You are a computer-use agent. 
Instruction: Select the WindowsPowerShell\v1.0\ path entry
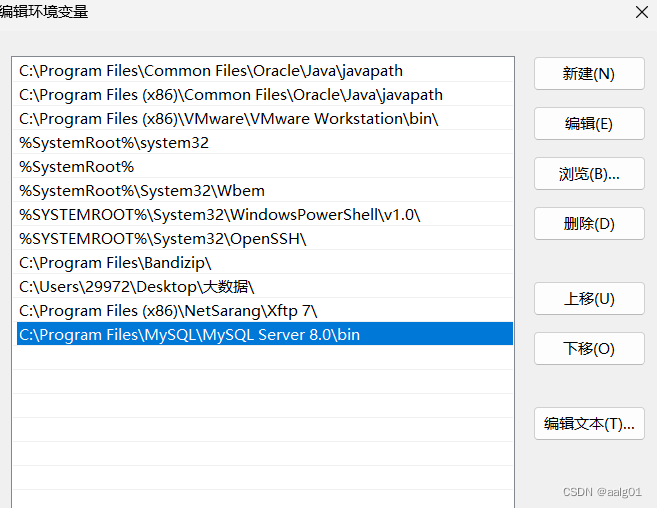point(265,214)
